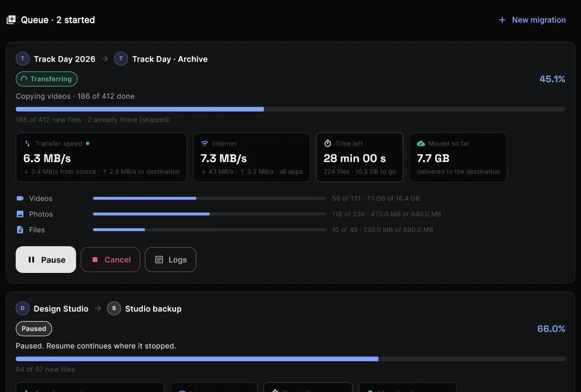Cancel the Track Day migration
The width and height of the screenshot is (581, 392).
click(x=110, y=260)
